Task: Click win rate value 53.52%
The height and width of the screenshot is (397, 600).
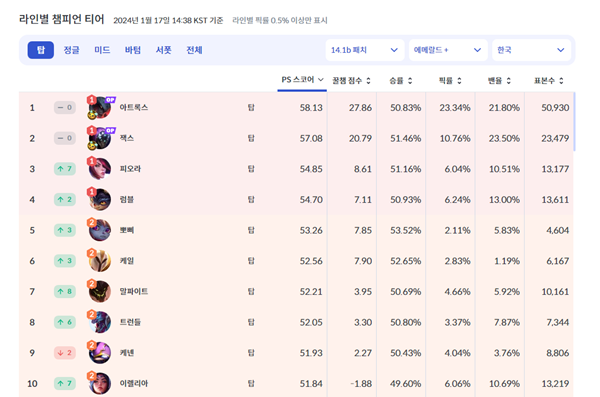Action: [406, 230]
